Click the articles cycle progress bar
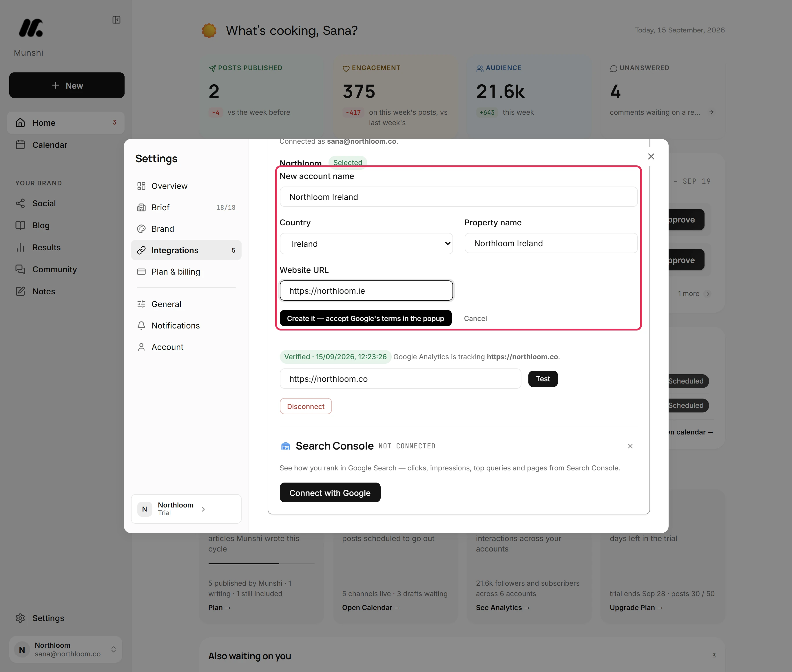Image resolution: width=792 pixels, height=672 pixels. [261, 563]
